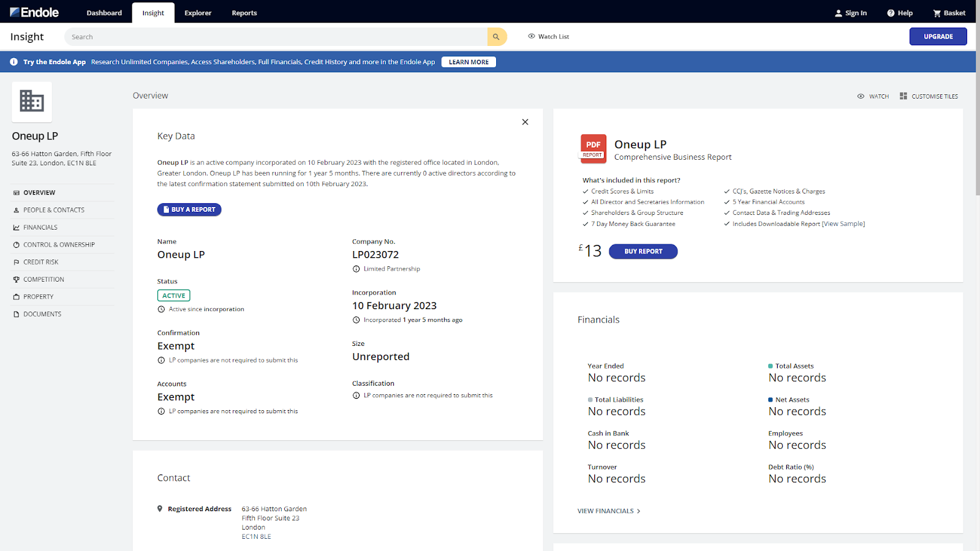
Task: Click Customise Tiles text
Action: (x=935, y=97)
